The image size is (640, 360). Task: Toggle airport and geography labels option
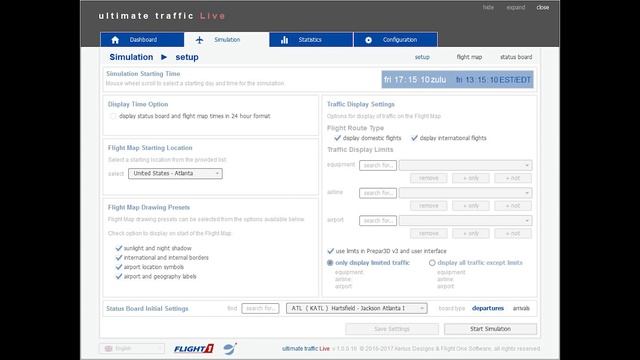(x=119, y=276)
